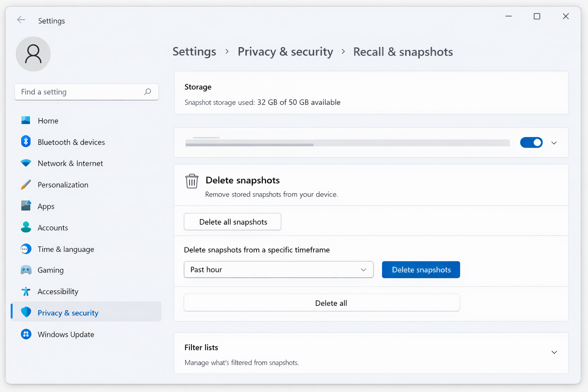Screen dimensions: 588x392
Task: Go to Settings breadcrumb
Action: click(x=194, y=52)
